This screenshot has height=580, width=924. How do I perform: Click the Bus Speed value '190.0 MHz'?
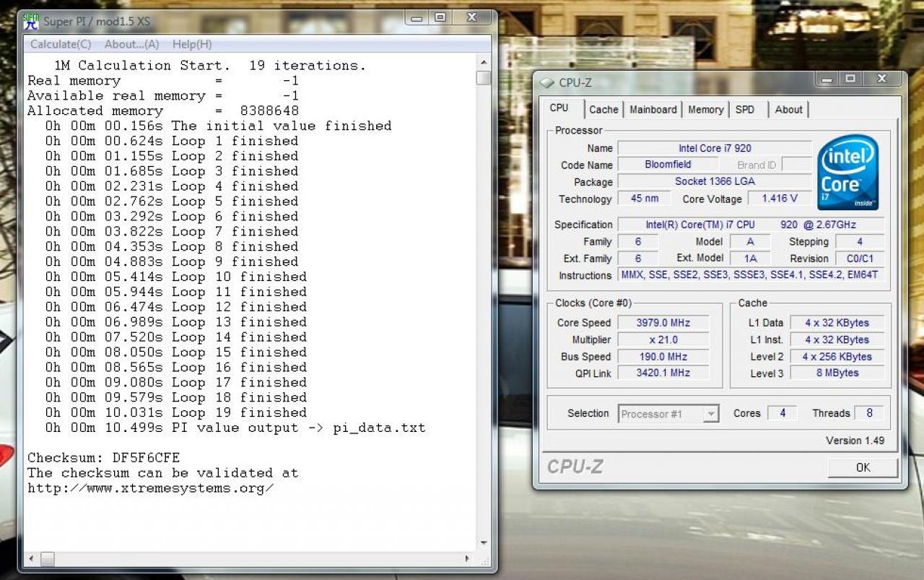pos(663,357)
